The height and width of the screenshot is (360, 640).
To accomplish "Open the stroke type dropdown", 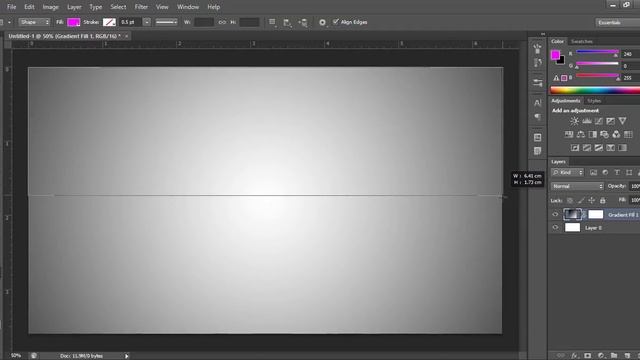I will pyautogui.click(x=166, y=22).
